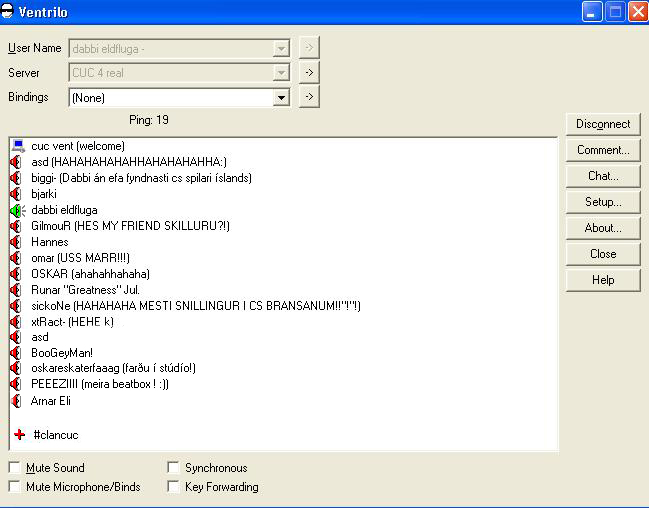Image resolution: width=649 pixels, height=508 pixels.
Task: Click the Help button
Action: point(603,280)
